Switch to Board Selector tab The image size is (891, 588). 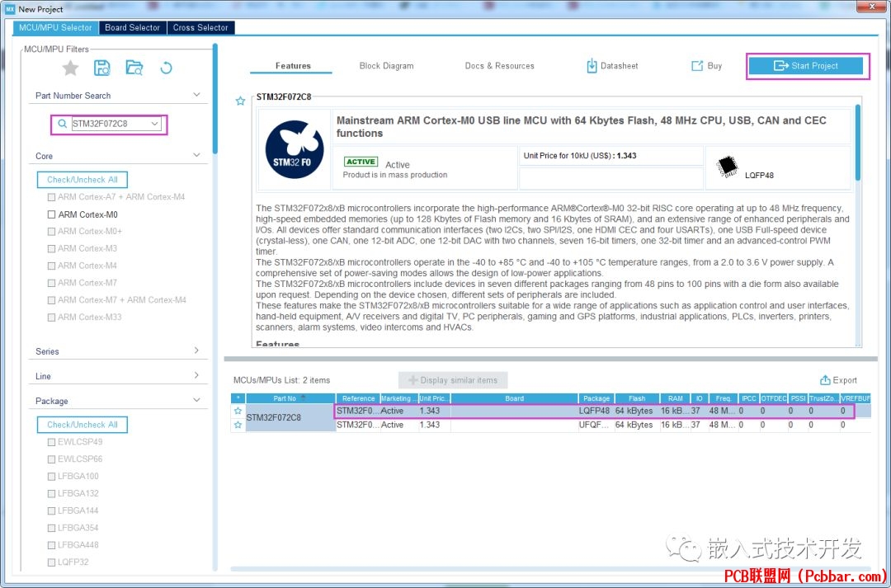[x=132, y=27]
